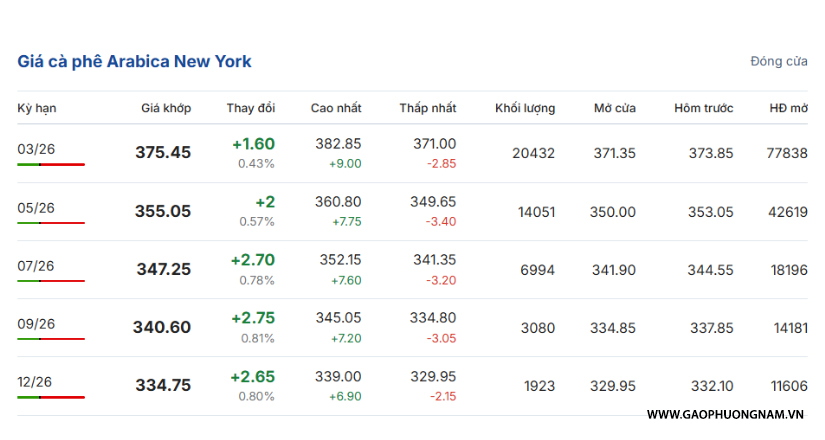Click the 'Đóng cửa' market status label
The width and height of the screenshot is (825, 440).
point(778,62)
